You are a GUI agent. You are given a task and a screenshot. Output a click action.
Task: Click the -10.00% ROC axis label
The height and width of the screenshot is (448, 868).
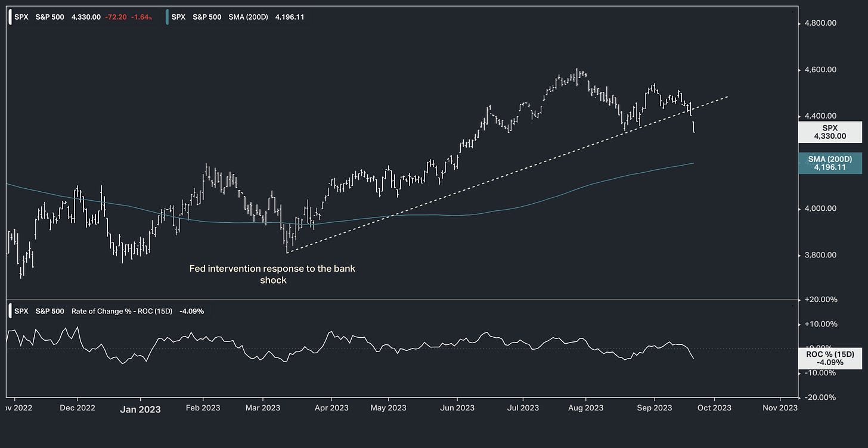[x=821, y=373]
